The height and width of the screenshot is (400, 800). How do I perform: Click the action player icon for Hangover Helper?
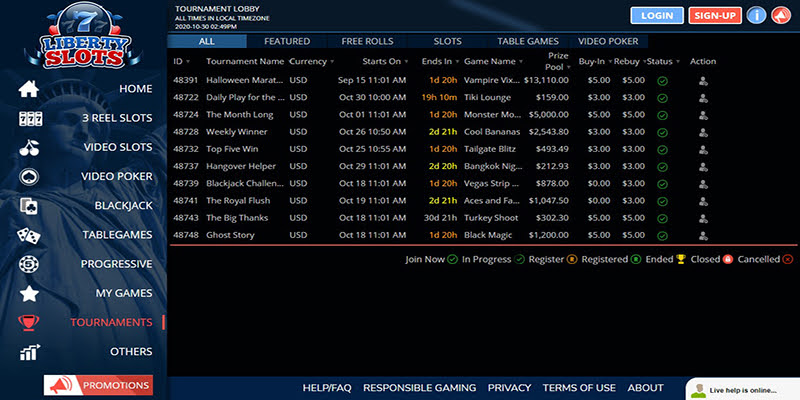[x=703, y=167]
